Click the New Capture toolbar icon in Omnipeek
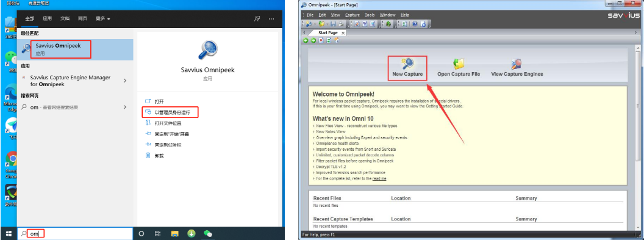The width and height of the screenshot is (644, 240). click(x=309, y=24)
